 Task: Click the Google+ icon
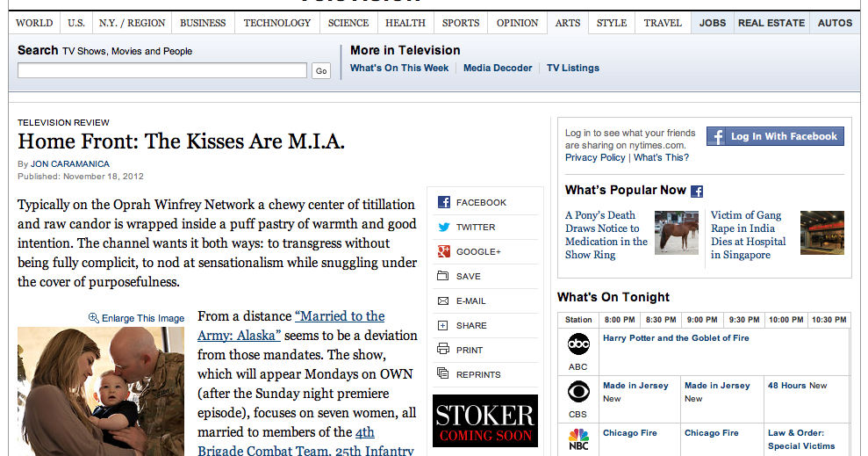pyautogui.click(x=443, y=251)
